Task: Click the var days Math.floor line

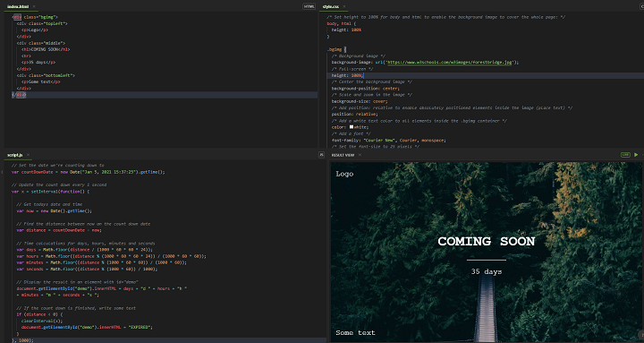Action: (x=85, y=250)
